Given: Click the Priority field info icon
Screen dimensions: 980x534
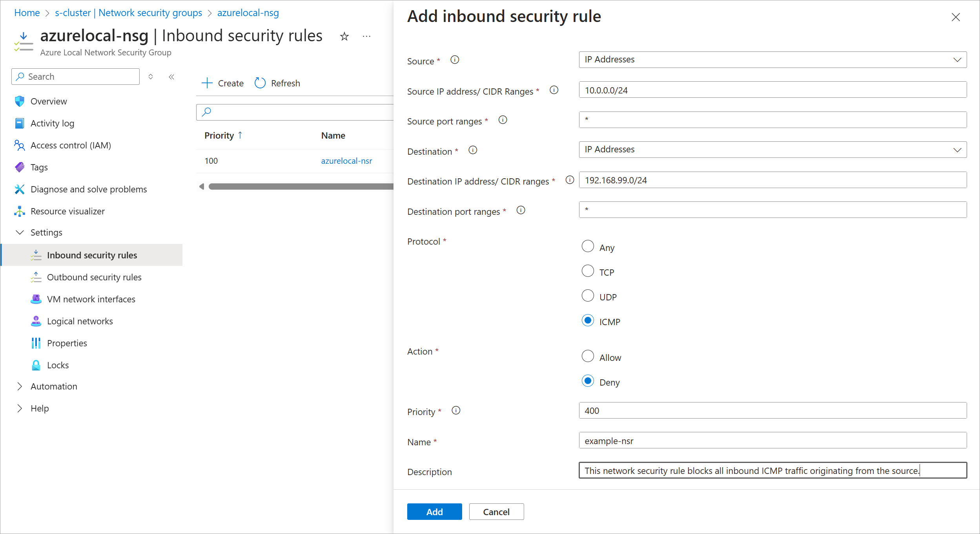Looking at the screenshot, I should click(x=455, y=410).
